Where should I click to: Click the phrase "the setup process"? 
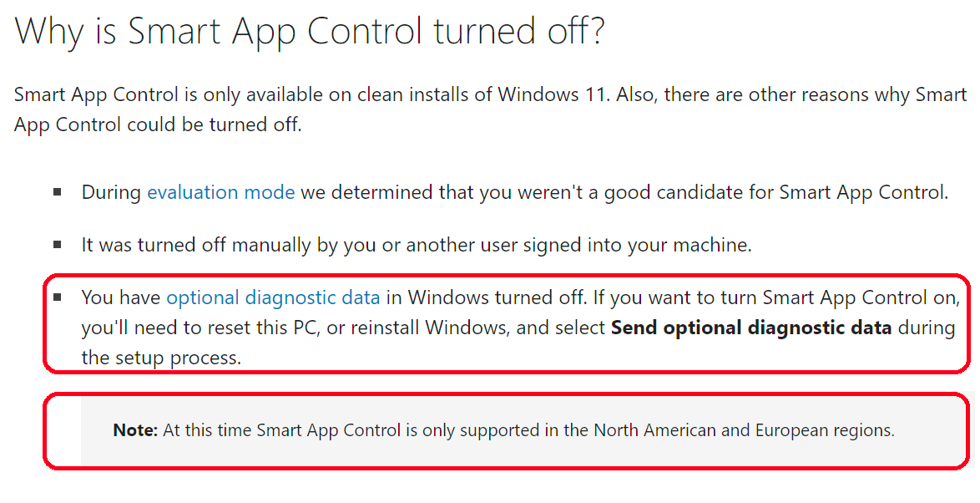tap(160, 358)
